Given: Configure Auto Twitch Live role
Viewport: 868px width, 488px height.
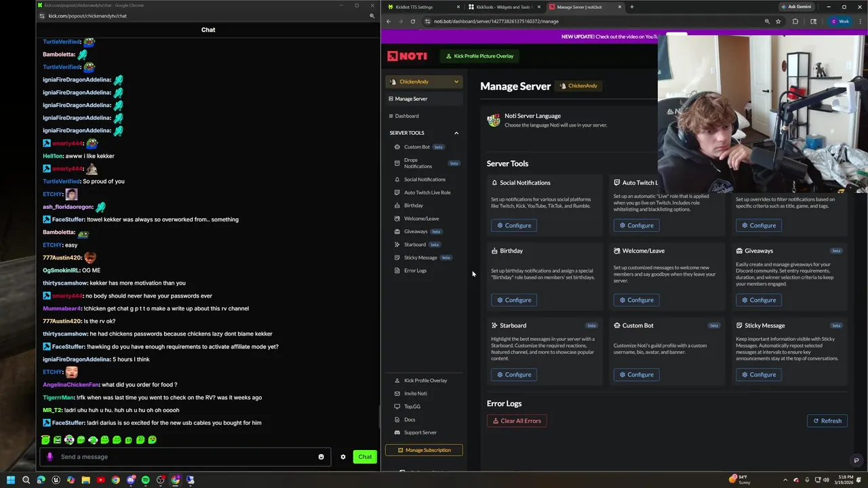Looking at the screenshot, I should (636, 225).
